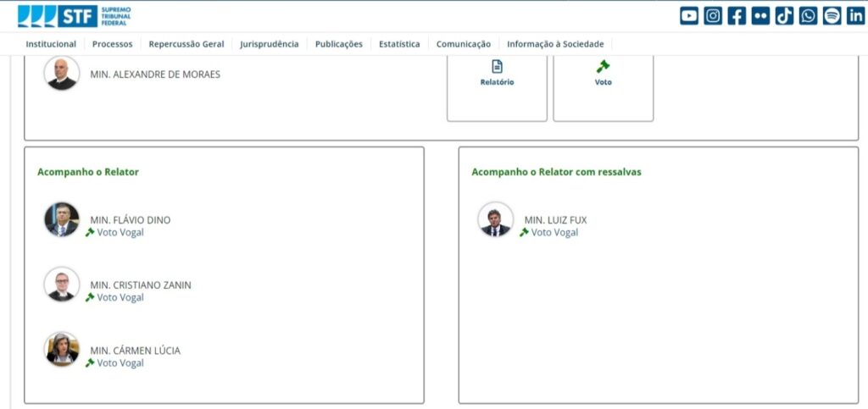Click Cristiano Zanin's portrait photo
Image resolution: width=868 pixels, height=409 pixels.
coord(61,285)
